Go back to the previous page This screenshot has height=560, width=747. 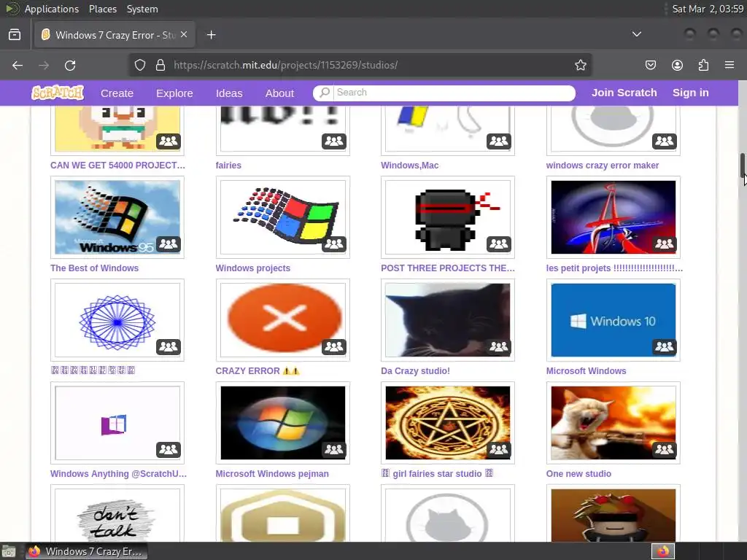18,65
